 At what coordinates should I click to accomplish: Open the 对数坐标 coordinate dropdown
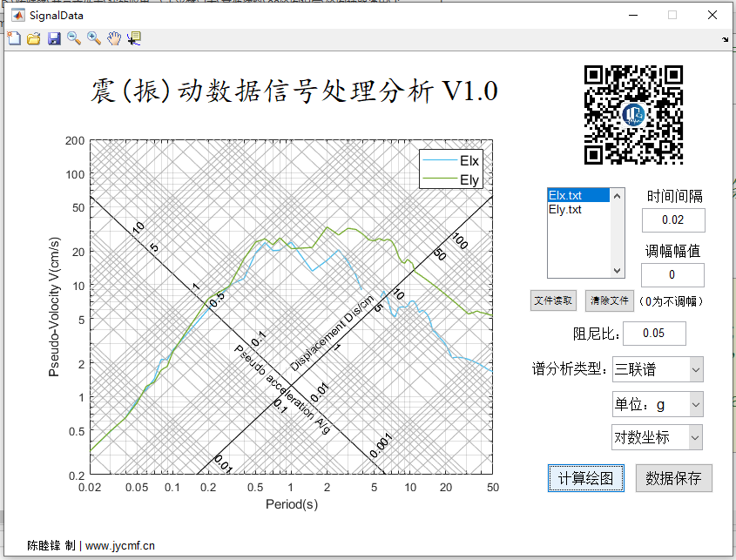658,436
